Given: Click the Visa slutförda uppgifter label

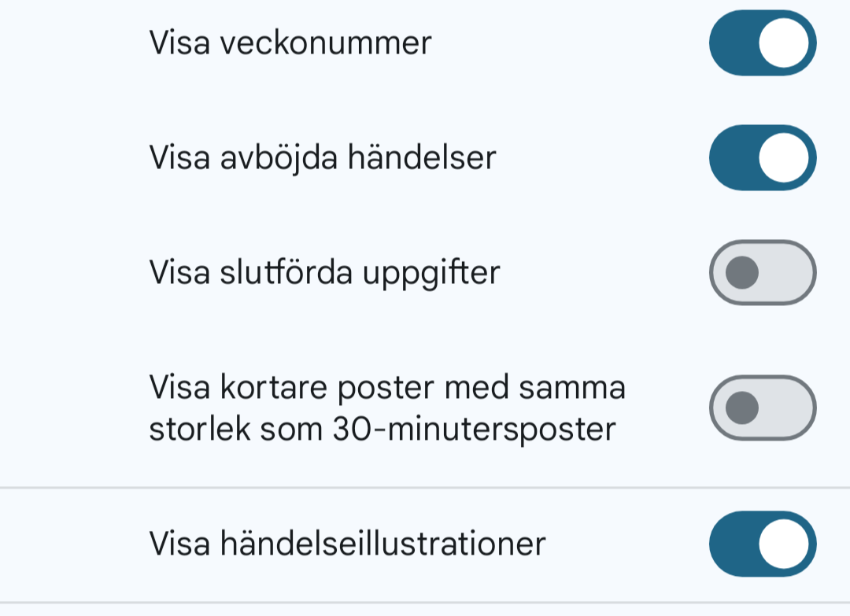Looking at the screenshot, I should click(x=324, y=272).
